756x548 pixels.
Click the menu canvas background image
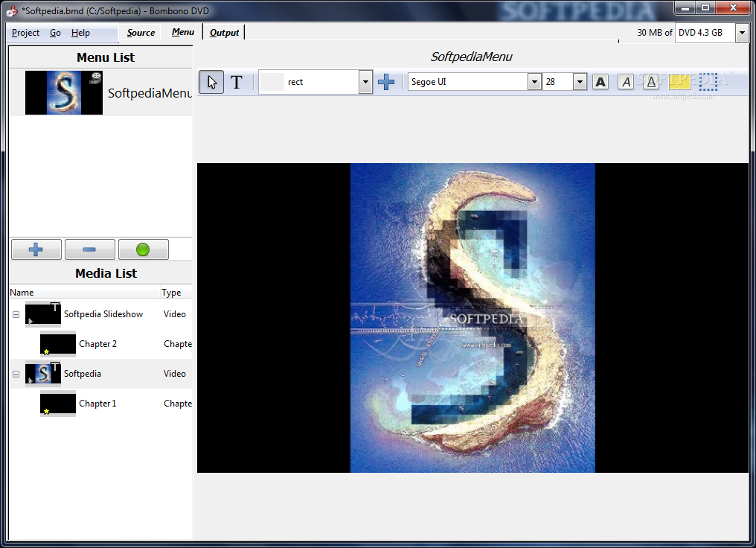coord(472,318)
